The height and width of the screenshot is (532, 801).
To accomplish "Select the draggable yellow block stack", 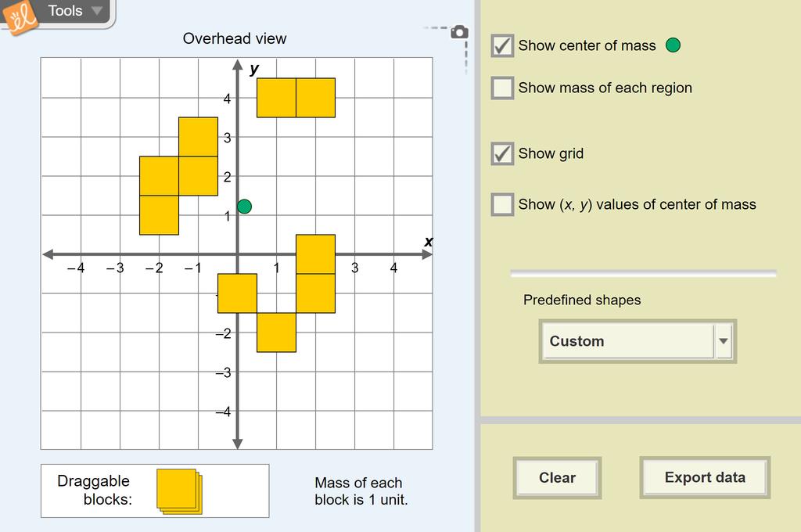I will pos(179,491).
